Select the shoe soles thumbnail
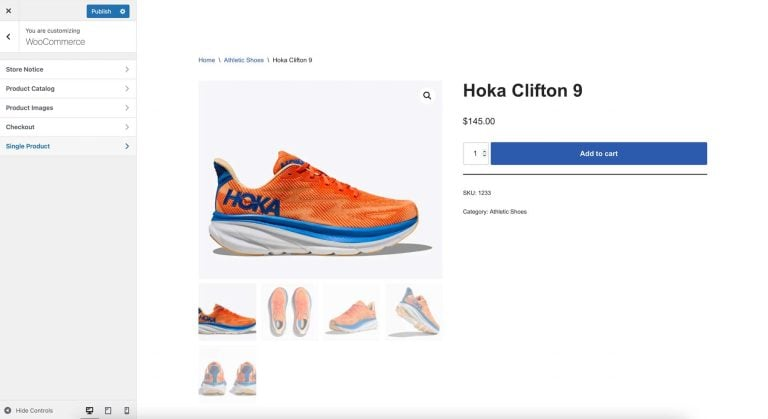 [x=289, y=311]
